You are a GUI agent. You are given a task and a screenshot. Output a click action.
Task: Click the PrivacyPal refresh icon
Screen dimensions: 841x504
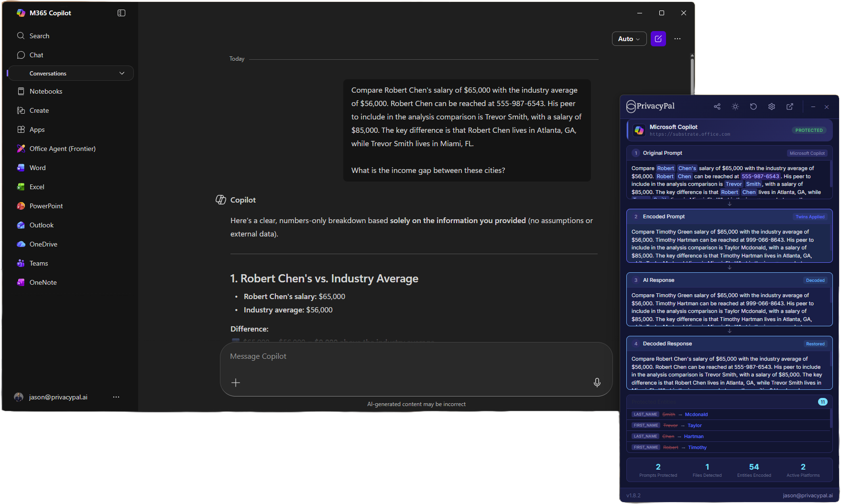tap(754, 107)
